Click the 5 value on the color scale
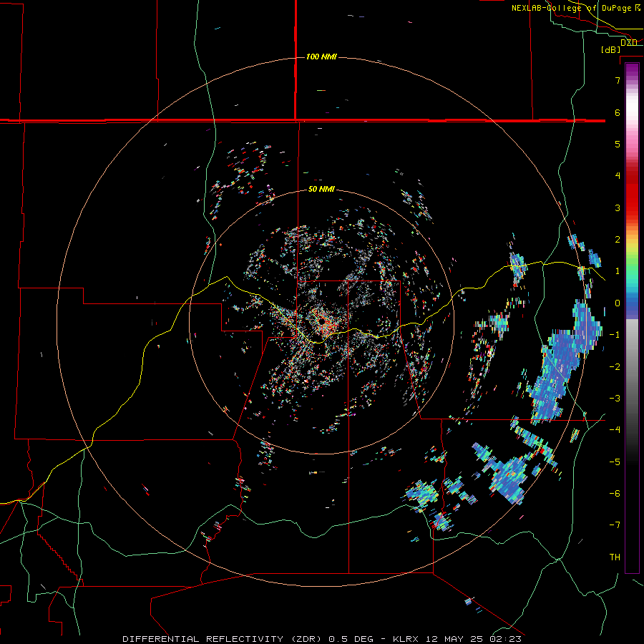Viewport: 644px width, 644px height. click(x=618, y=144)
